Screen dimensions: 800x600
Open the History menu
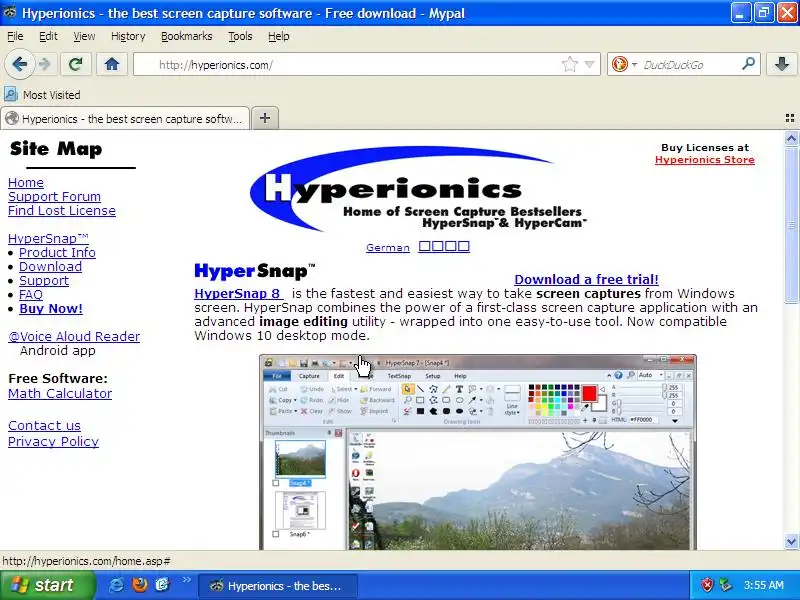[128, 36]
